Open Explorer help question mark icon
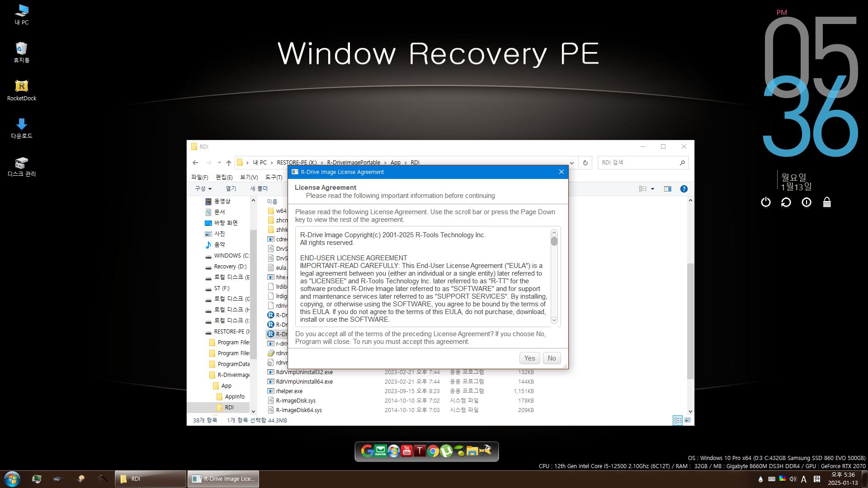The width and height of the screenshot is (868, 488). point(684,189)
